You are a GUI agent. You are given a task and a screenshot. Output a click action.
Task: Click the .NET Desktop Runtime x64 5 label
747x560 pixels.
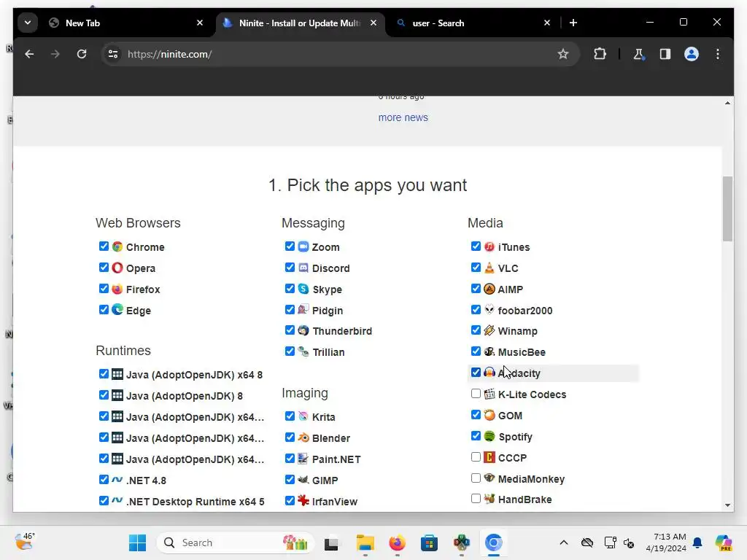196,502
